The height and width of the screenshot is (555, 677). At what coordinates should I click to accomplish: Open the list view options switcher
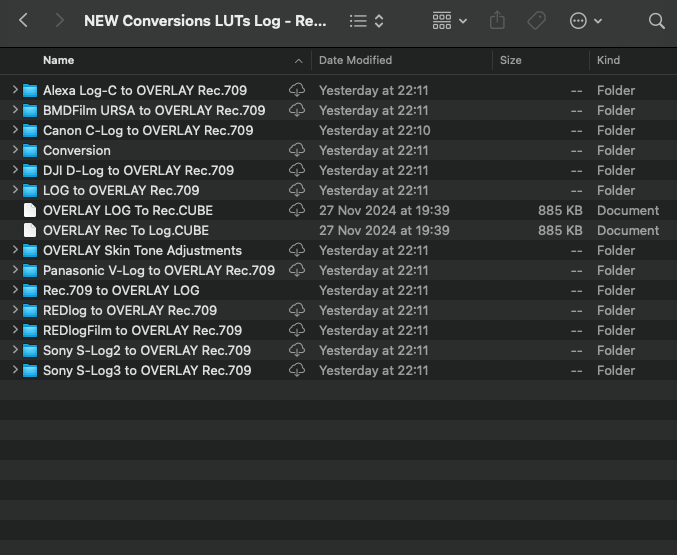(x=367, y=20)
